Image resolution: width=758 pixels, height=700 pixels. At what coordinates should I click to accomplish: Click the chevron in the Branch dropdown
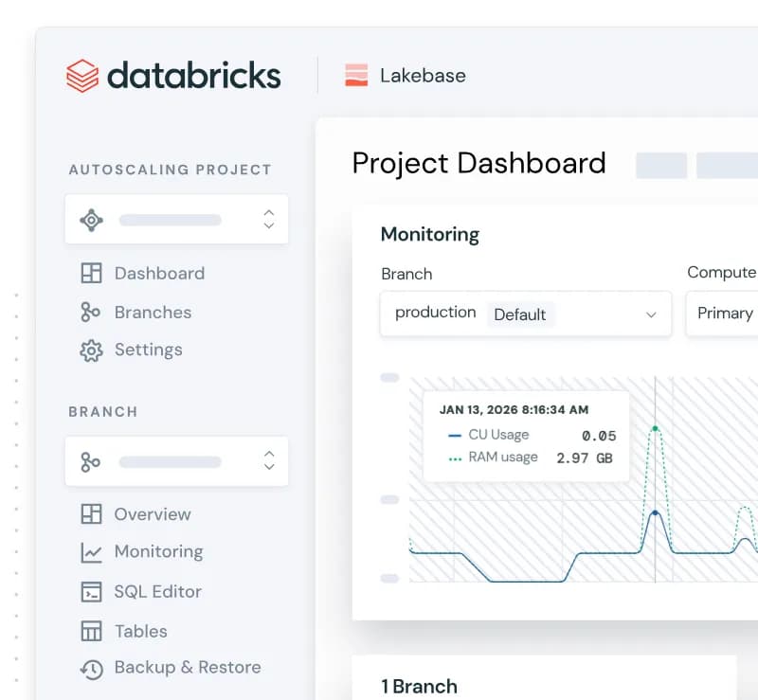click(x=651, y=314)
